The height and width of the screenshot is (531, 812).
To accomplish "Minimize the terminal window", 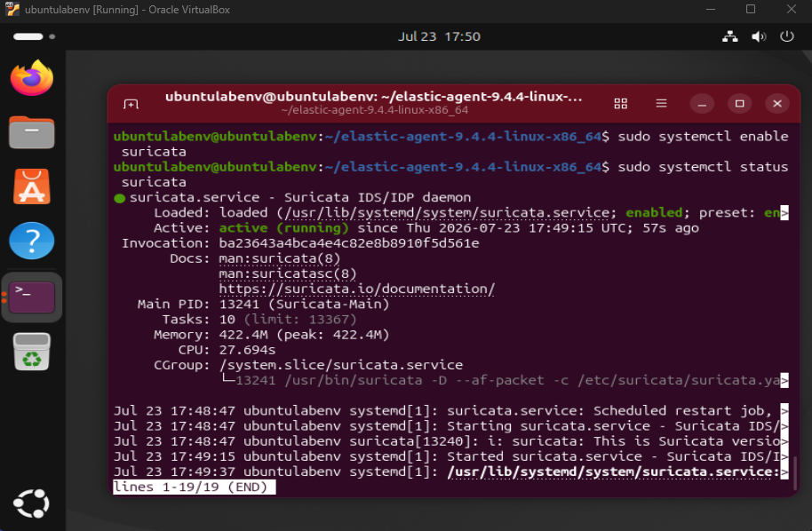I will (x=702, y=104).
